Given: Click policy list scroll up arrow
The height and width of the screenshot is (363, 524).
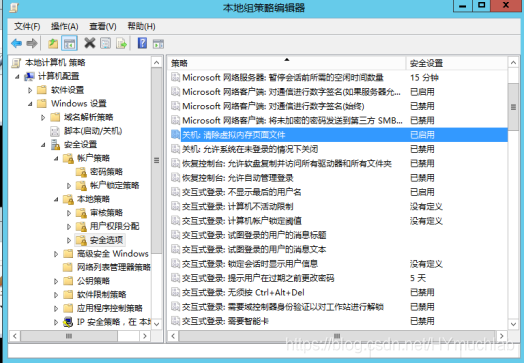Looking at the screenshot, I should (x=513, y=63).
